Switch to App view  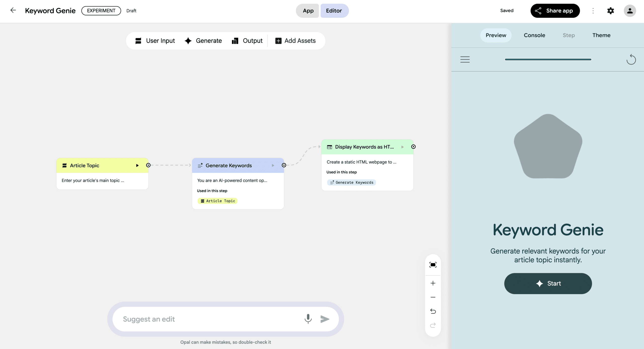307,11
